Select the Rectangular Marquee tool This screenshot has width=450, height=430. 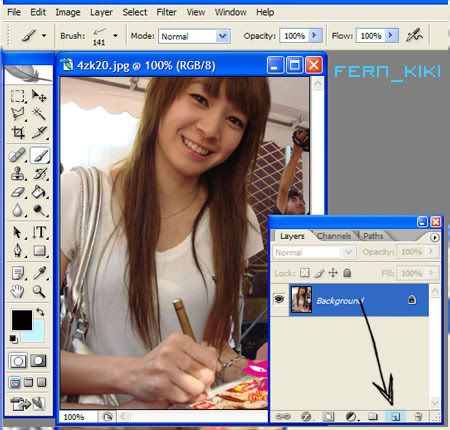tap(18, 96)
